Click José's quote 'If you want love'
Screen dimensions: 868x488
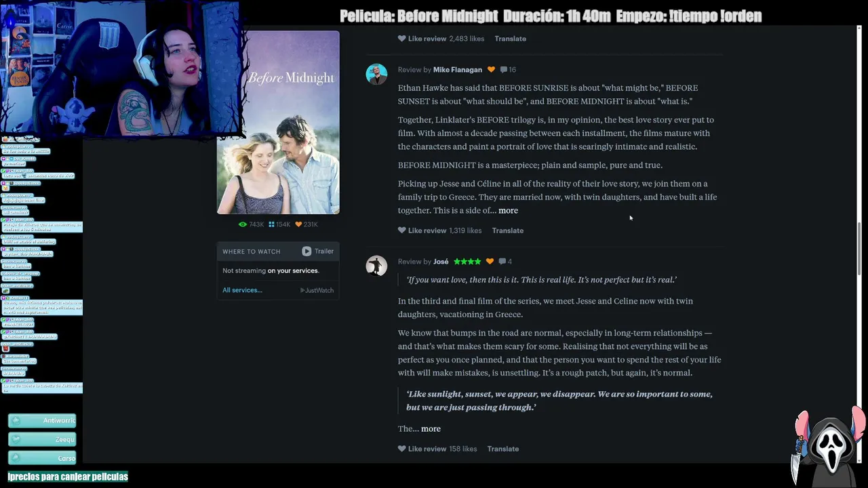pyautogui.click(x=541, y=280)
